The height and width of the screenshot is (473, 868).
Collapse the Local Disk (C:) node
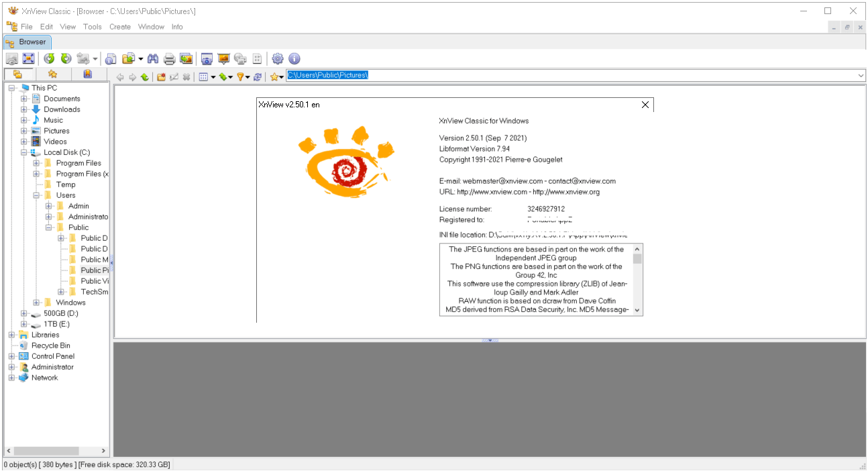23,152
